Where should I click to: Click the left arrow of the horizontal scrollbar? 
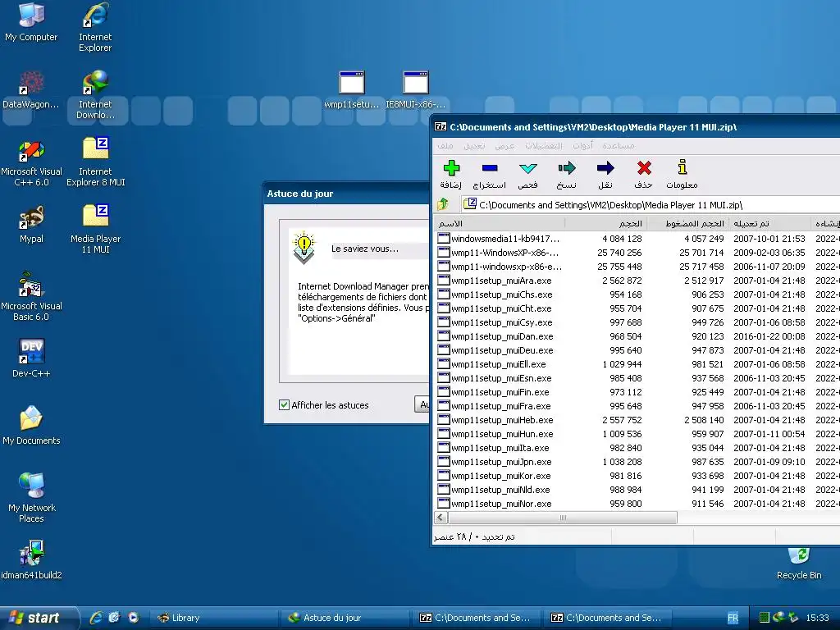pos(441,518)
